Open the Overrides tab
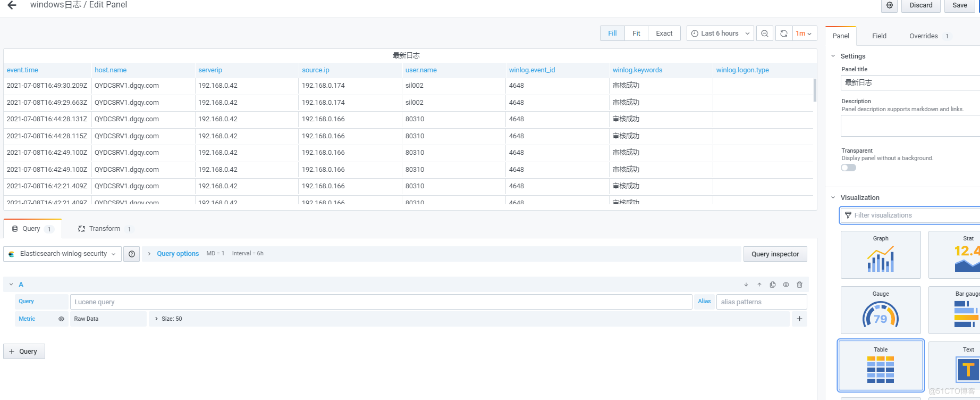 (929, 36)
